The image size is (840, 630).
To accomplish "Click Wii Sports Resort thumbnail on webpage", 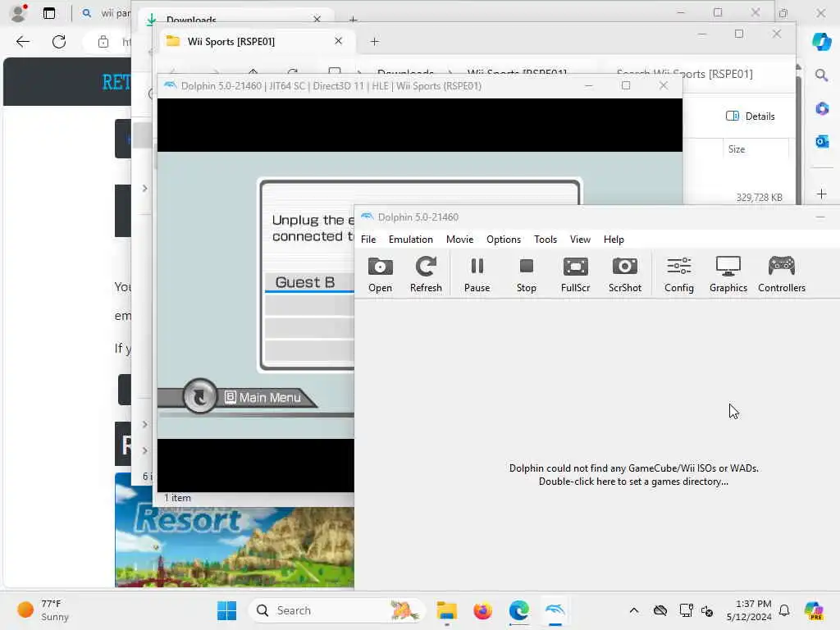I will tap(234, 531).
